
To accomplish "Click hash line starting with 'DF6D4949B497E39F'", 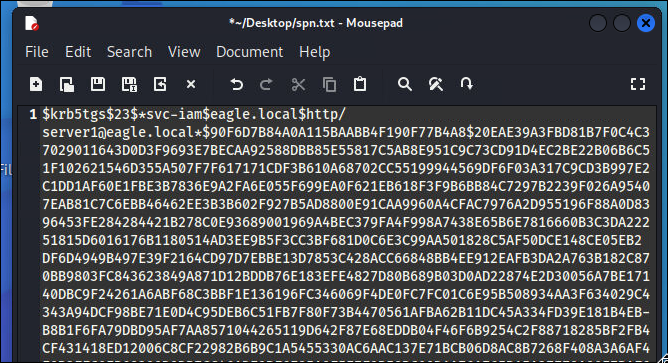I will pyautogui.click(x=346, y=258).
